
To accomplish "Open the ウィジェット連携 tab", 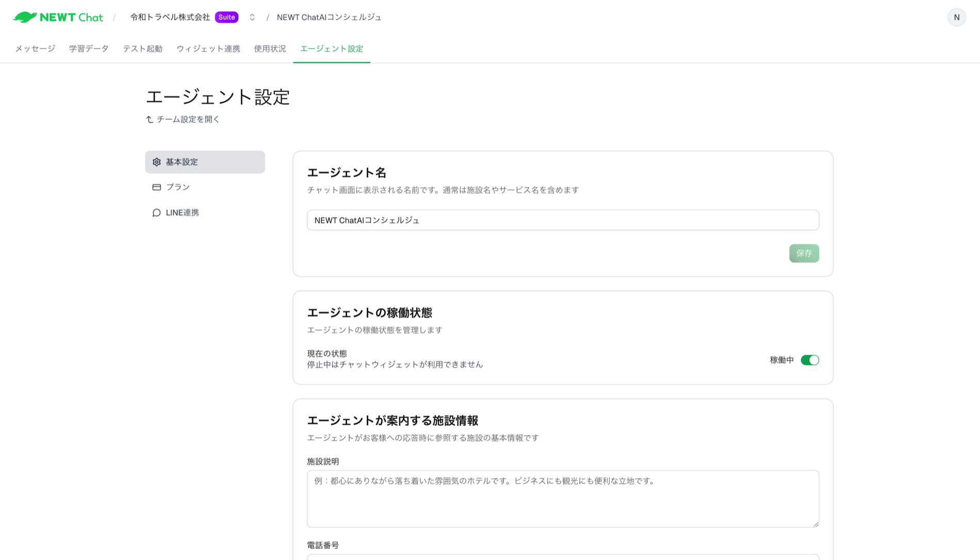I will click(208, 48).
